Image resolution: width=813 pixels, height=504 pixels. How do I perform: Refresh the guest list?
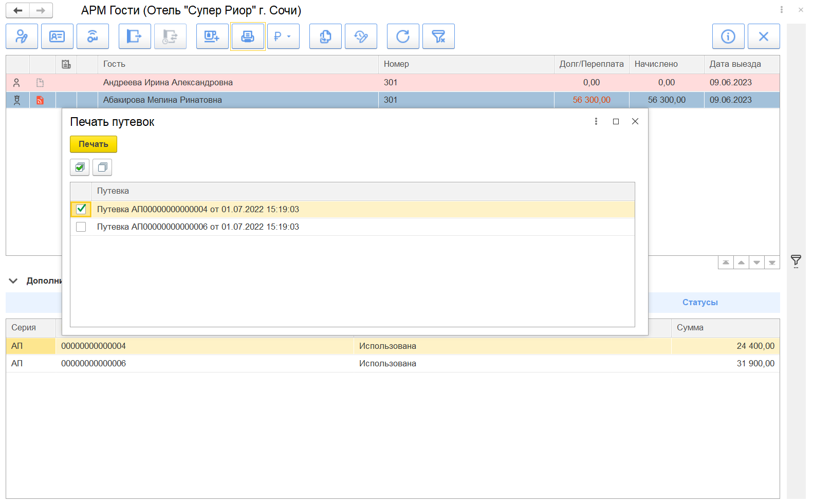tap(403, 36)
